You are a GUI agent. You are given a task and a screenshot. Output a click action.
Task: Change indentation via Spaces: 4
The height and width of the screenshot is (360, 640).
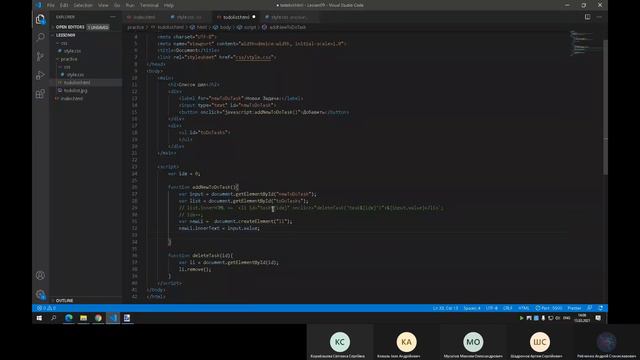tap(472, 308)
